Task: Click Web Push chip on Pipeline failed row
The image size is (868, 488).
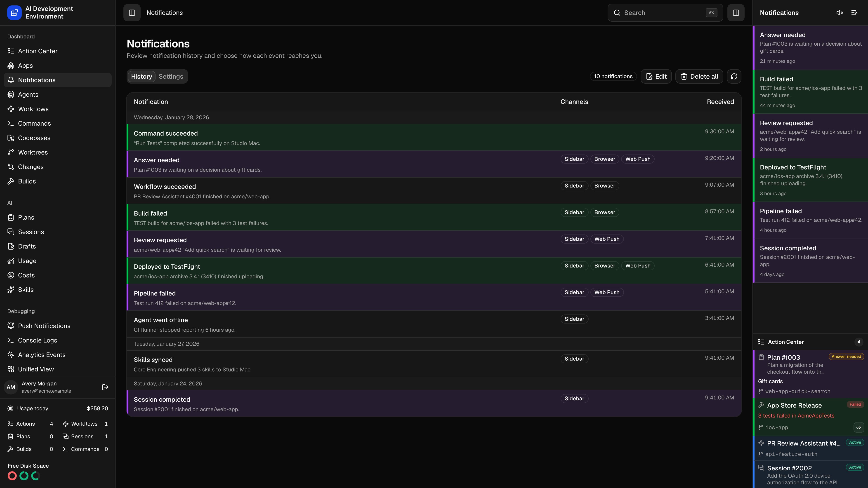Action: pyautogui.click(x=606, y=292)
